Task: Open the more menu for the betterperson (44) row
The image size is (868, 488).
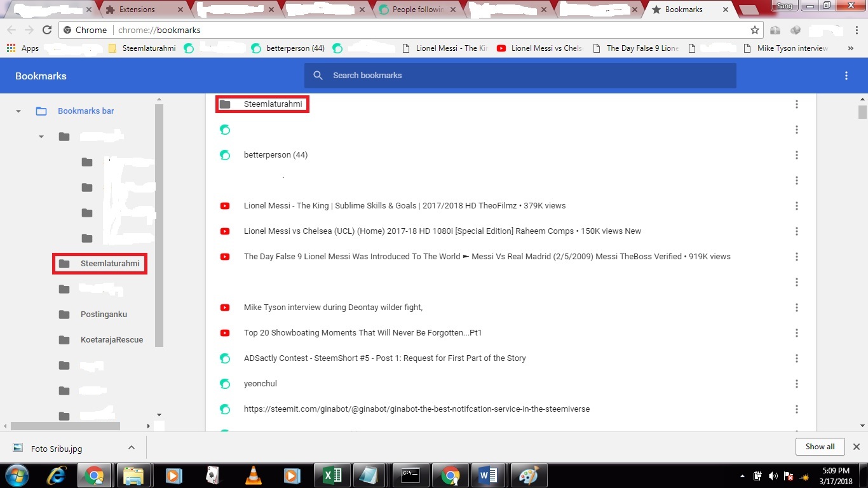Action: point(797,155)
